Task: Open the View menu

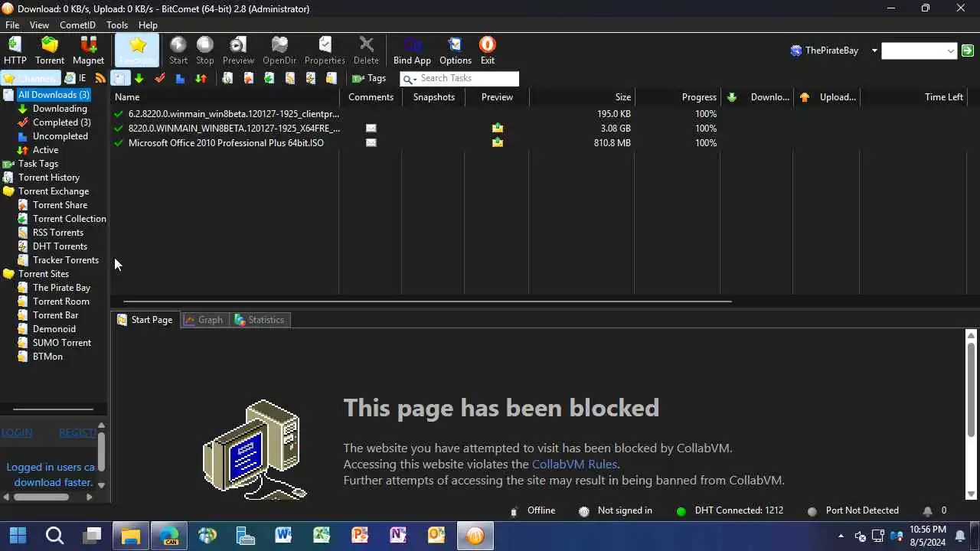Action: (39, 25)
